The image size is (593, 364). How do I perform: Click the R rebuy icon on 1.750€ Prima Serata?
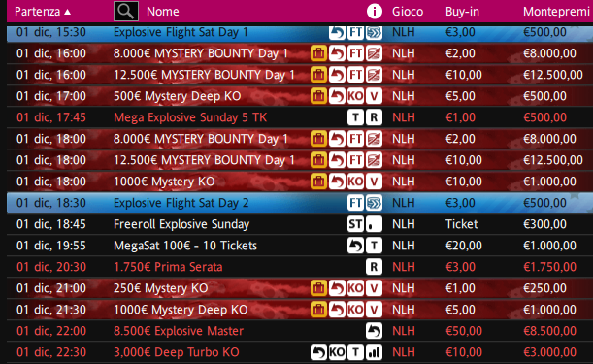coord(374,267)
